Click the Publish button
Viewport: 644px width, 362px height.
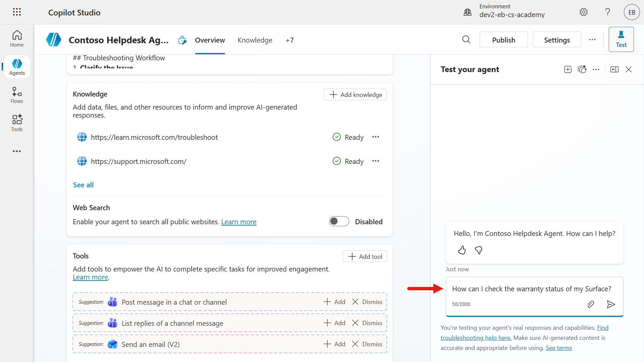pyautogui.click(x=503, y=40)
